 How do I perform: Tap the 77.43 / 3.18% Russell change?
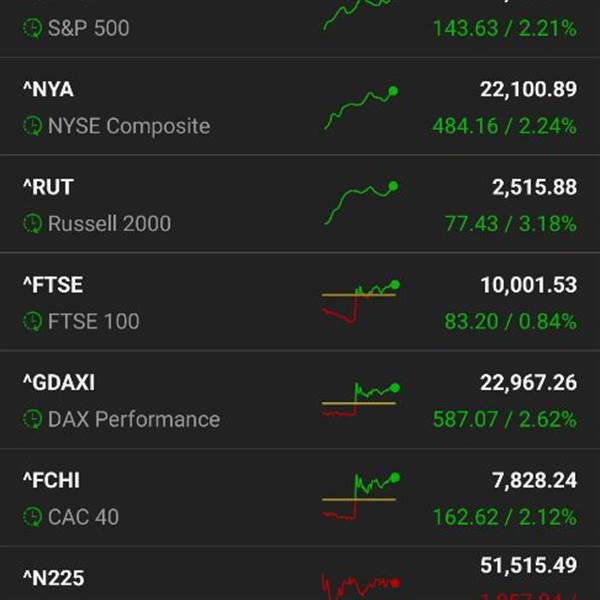[x=510, y=223]
